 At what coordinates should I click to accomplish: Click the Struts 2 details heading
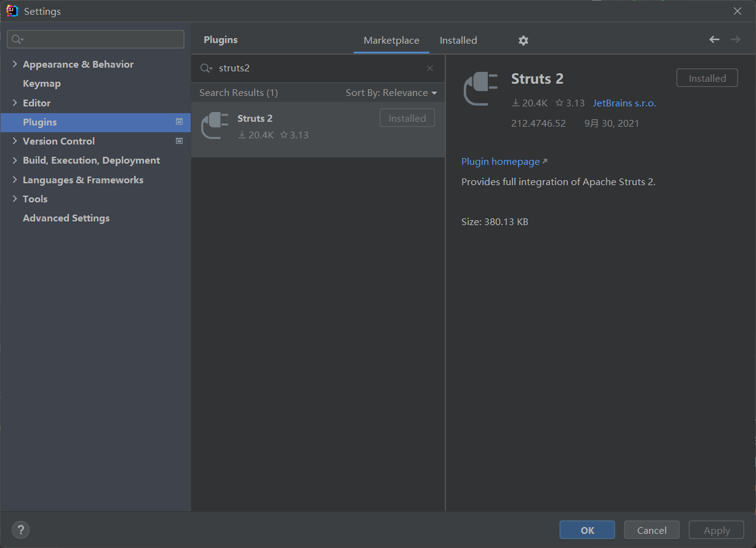pyautogui.click(x=537, y=79)
